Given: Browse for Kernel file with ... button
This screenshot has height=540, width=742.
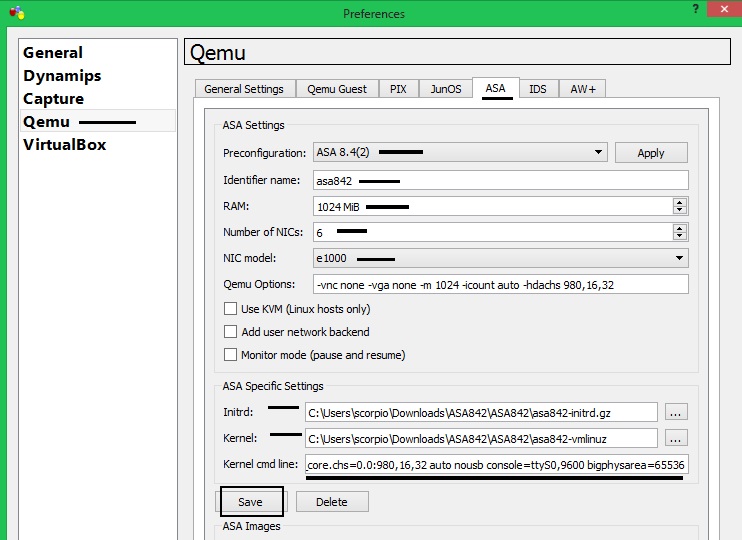Looking at the screenshot, I should pos(676,438).
